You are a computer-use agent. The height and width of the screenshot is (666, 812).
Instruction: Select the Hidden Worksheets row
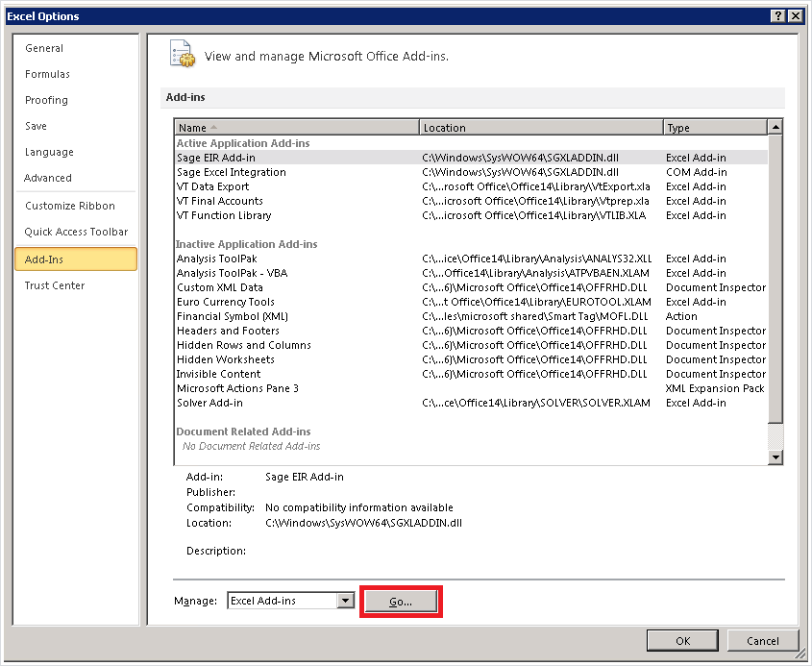[x=471, y=360]
